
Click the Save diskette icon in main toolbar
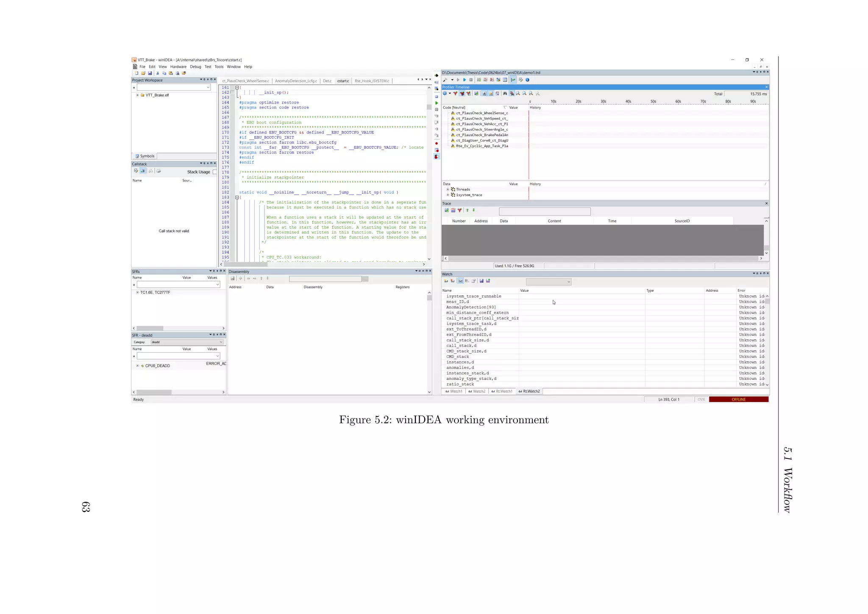click(150, 73)
